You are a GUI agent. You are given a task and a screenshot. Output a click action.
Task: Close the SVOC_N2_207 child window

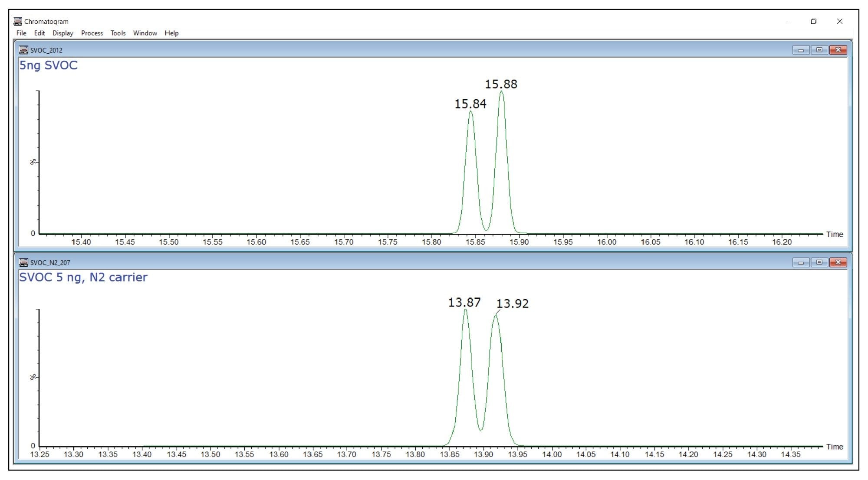pos(838,263)
